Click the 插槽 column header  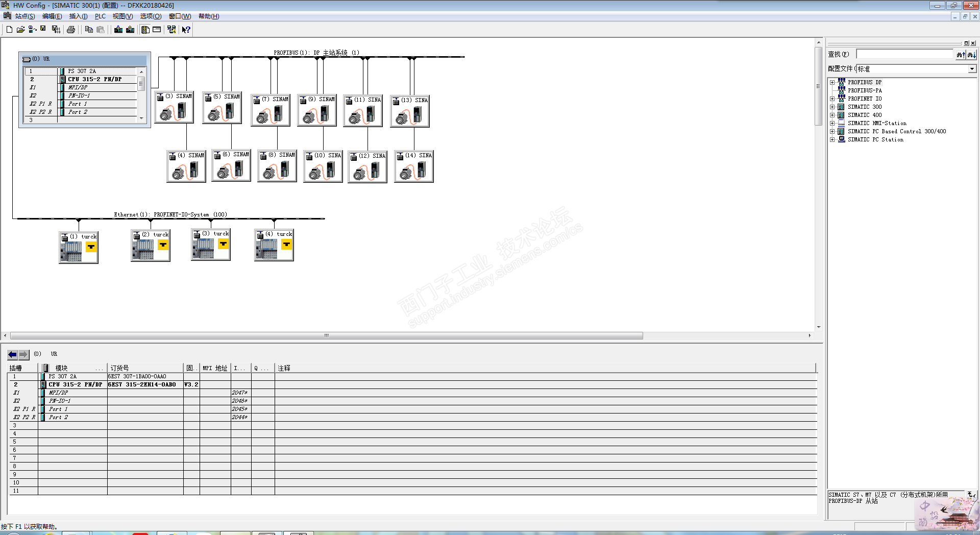22,368
